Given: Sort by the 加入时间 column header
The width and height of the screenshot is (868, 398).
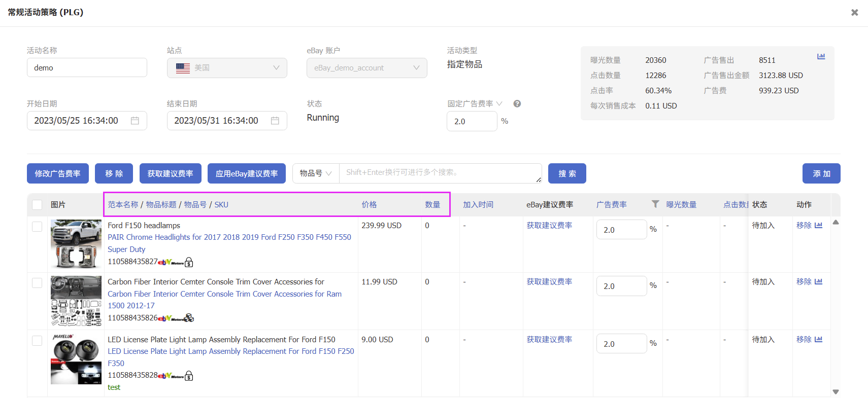Looking at the screenshot, I should point(478,205).
